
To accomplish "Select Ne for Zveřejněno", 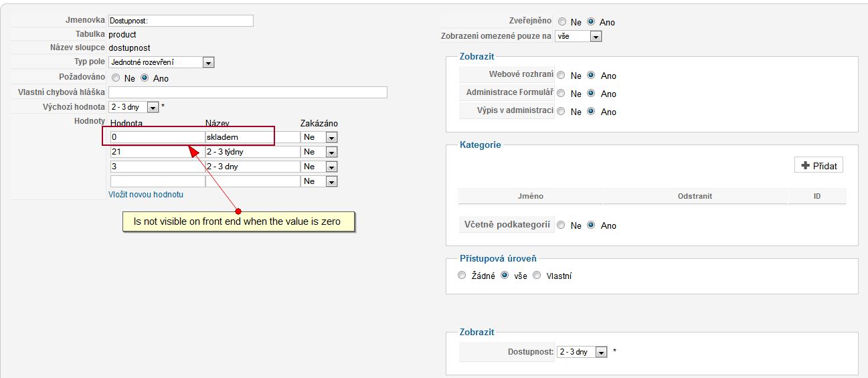I will [x=562, y=22].
